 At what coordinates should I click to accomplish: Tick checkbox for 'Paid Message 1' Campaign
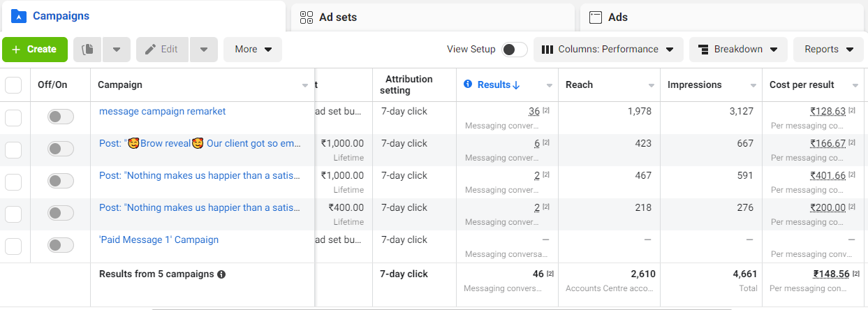tap(13, 246)
